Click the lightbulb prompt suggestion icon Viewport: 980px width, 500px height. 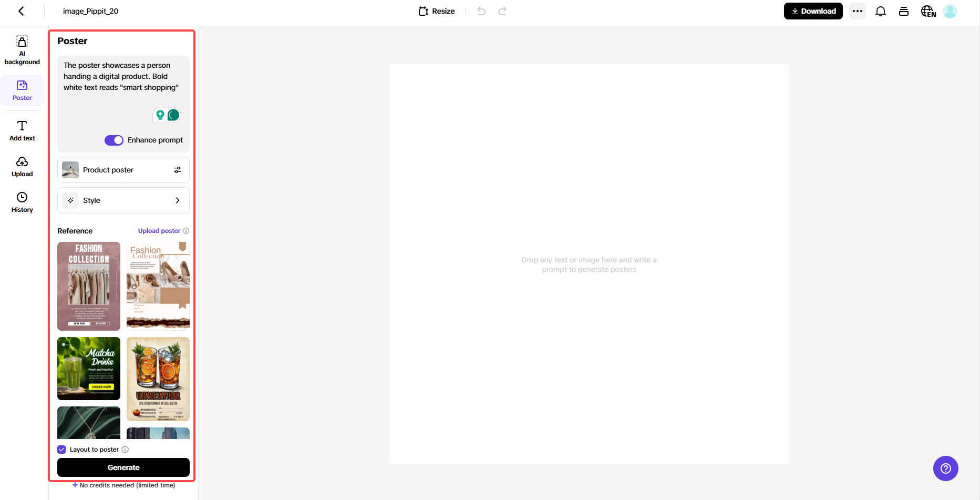pyautogui.click(x=160, y=115)
